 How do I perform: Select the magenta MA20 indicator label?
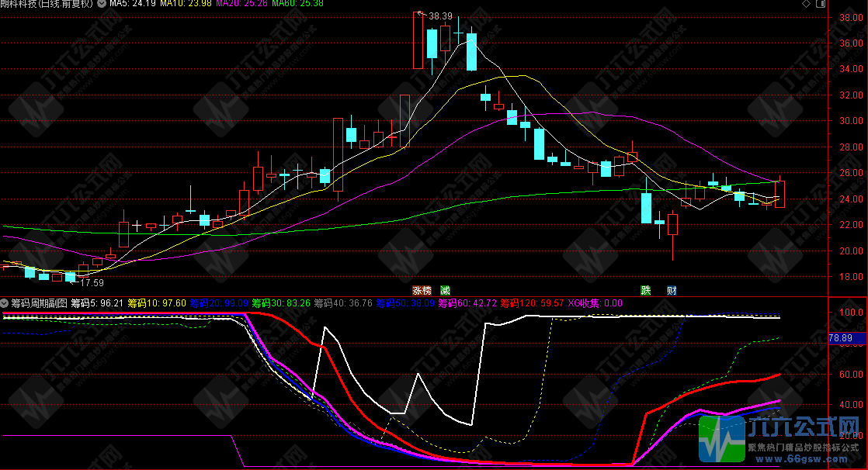click(x=242, y=4)
